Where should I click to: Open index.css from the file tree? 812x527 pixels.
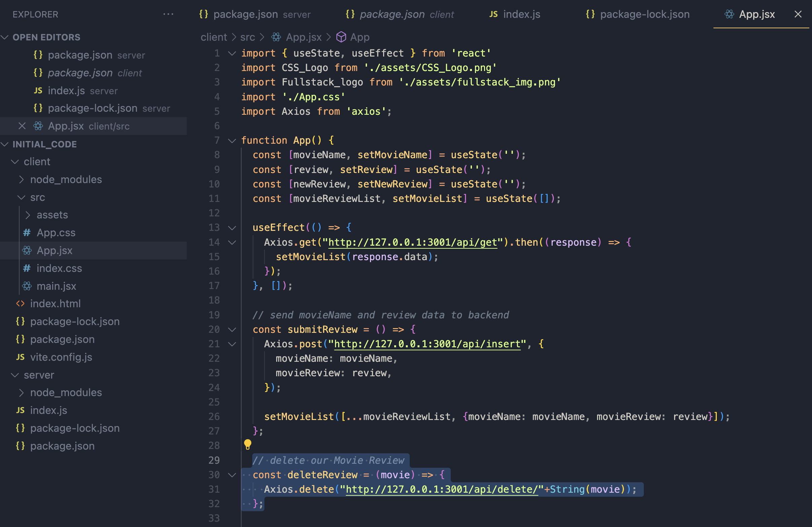click(x=59, y=268)
